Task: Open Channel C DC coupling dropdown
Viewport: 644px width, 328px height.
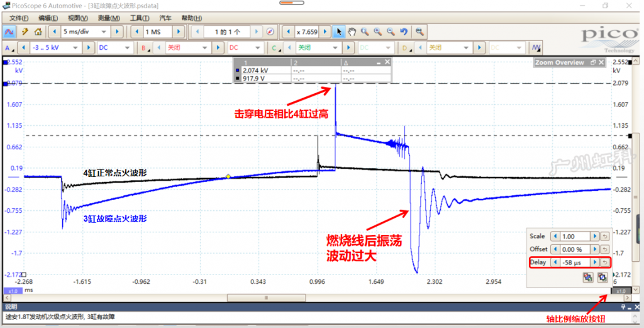Action: (x=388, y=48)
